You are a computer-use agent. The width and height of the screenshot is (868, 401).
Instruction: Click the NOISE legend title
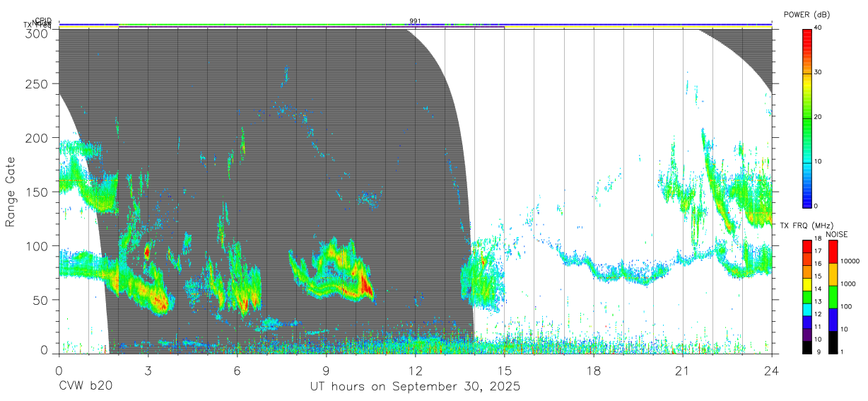click(x=836, y=235)
